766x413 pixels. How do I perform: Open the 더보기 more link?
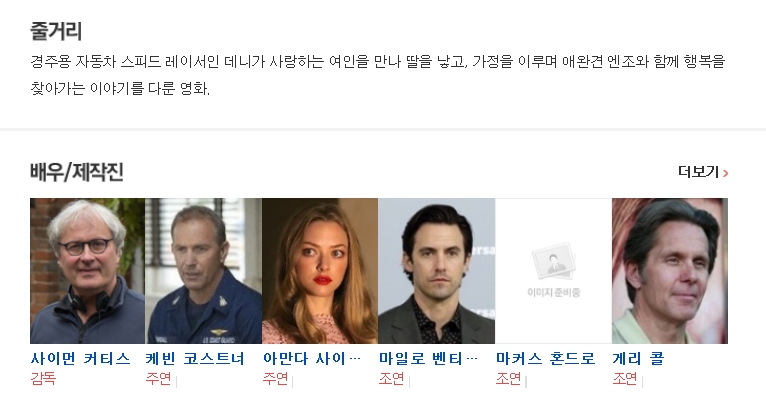703,172
